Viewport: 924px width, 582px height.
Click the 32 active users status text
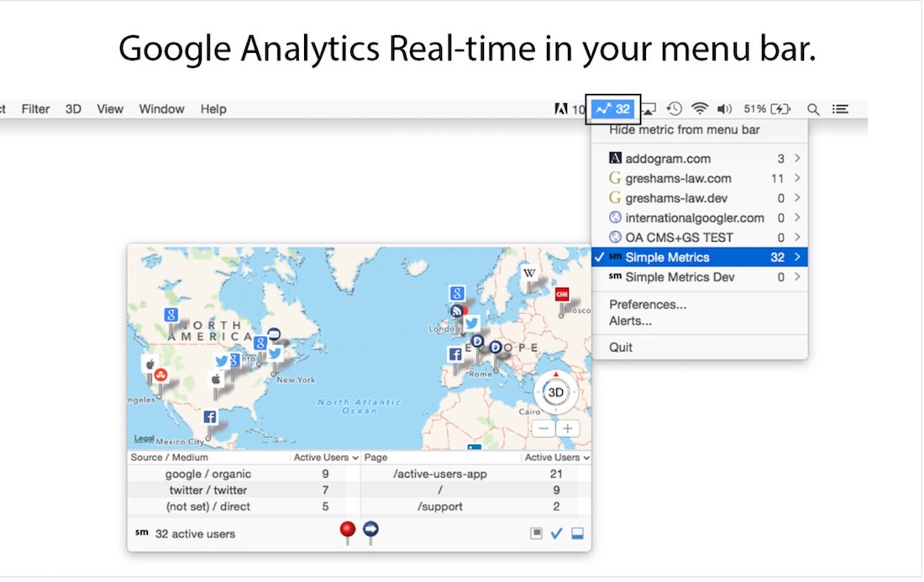pyautogui.click(x=195, y=533)
